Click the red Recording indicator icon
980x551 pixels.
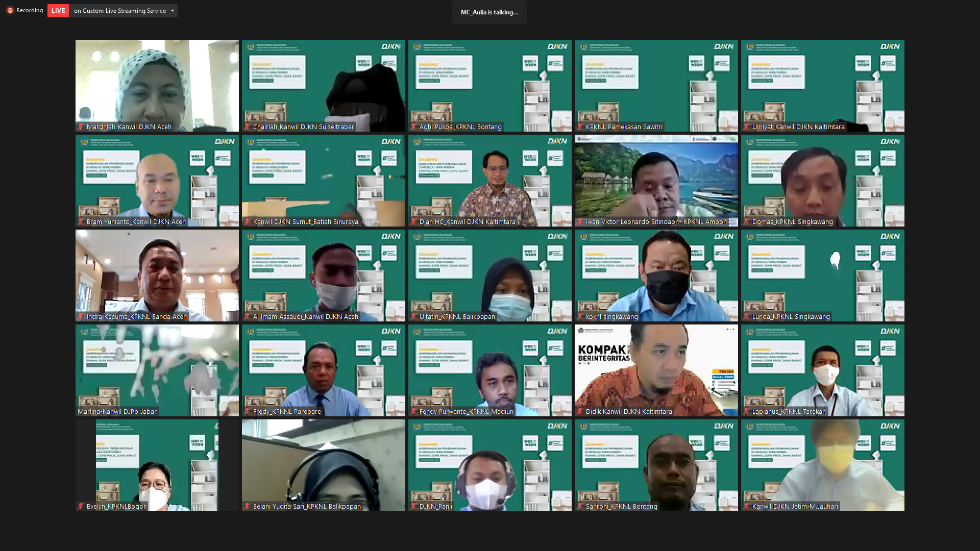tap(10, 11)
